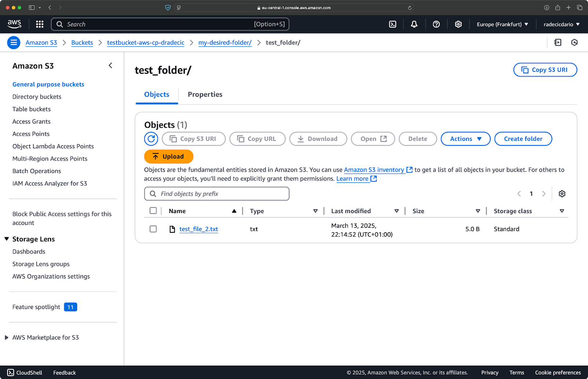Copy S3 URI using the header button

(545, 70)
